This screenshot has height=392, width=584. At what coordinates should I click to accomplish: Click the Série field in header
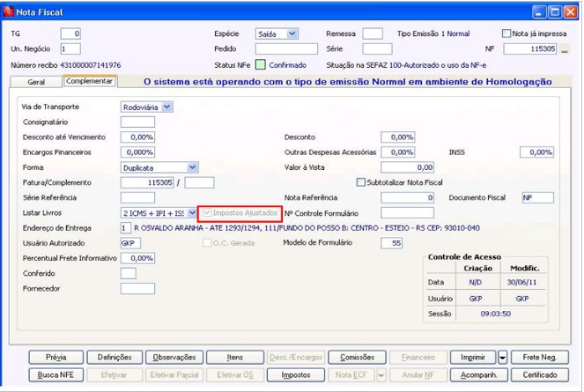point(377,48)
